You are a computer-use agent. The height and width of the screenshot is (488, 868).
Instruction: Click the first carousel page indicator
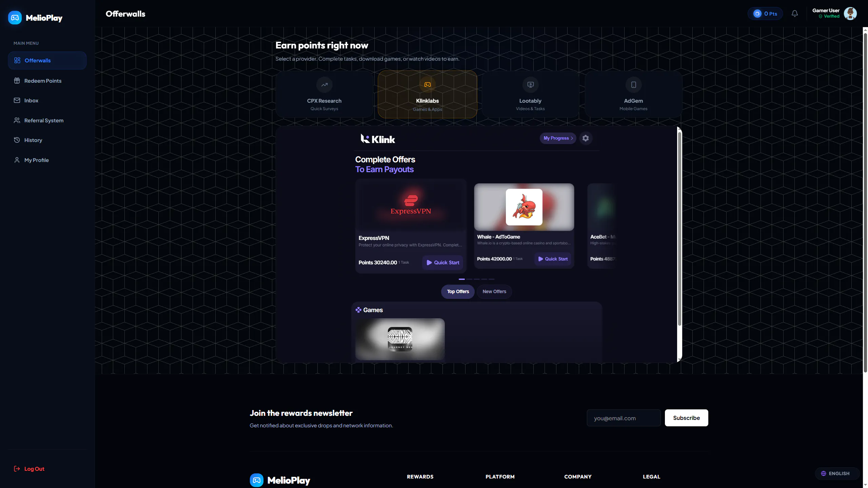pyautogui.click(x=461, y=279)
